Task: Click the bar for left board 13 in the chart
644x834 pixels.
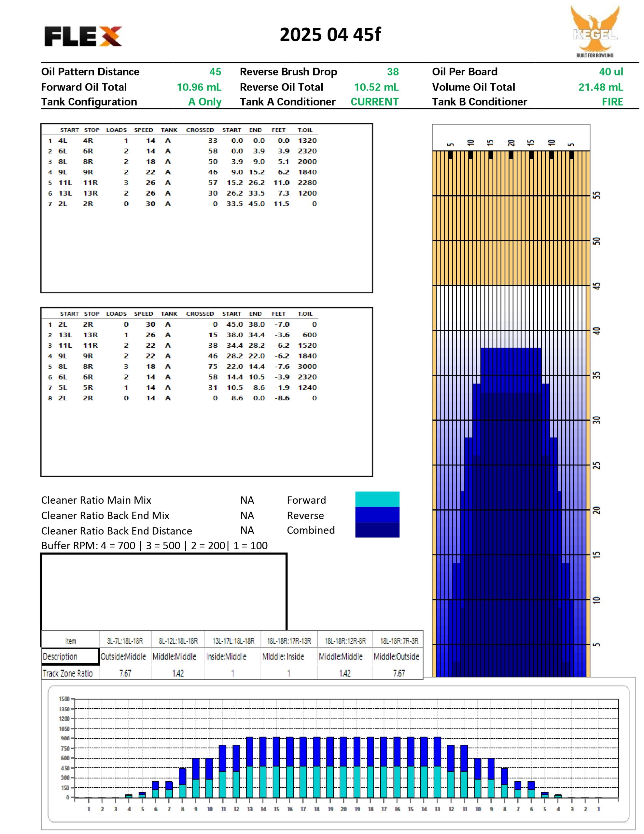Action: 250,767
